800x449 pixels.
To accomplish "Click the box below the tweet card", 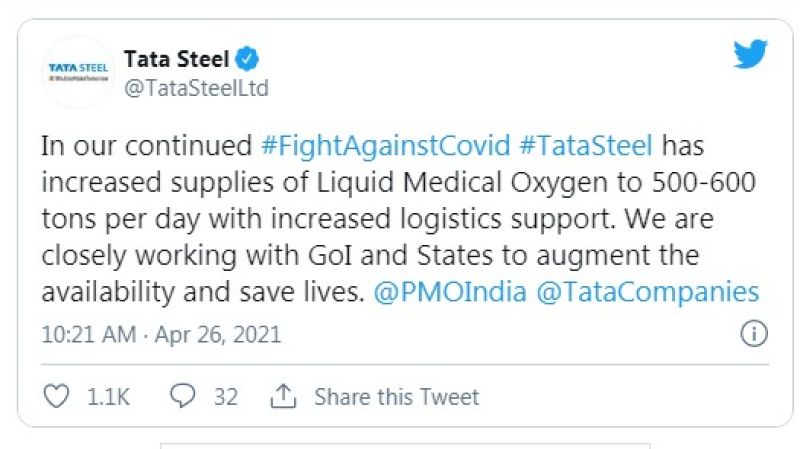I will tap(405, 445).
